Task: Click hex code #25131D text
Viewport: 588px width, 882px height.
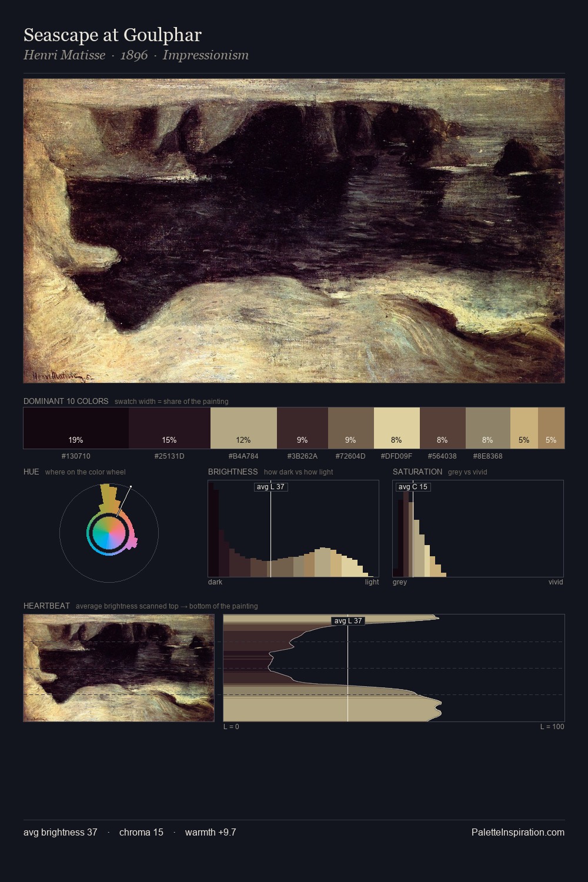Action: 169,456
